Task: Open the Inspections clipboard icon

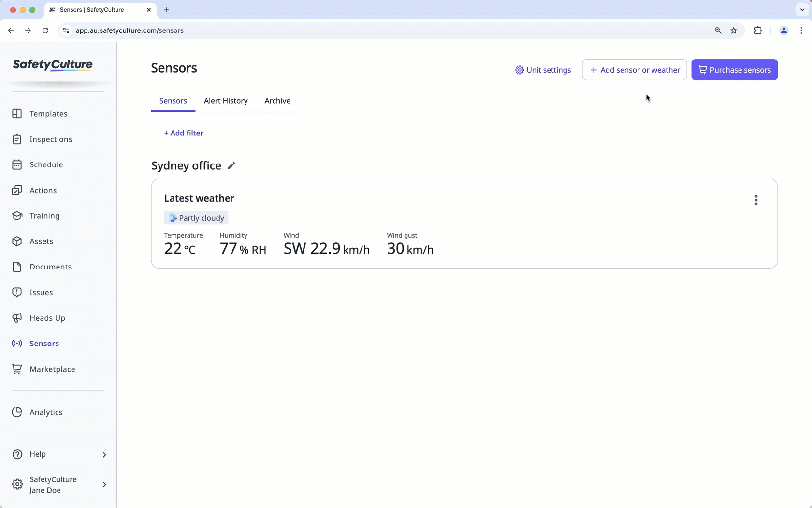Action: click(x=17, y=139)
